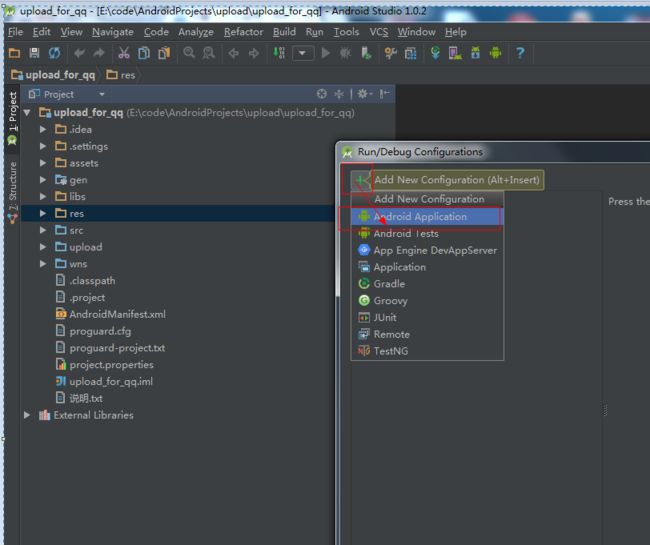The image size is (650, 545).
Task: Open the Edit menu
Action: tap(41, 32)
